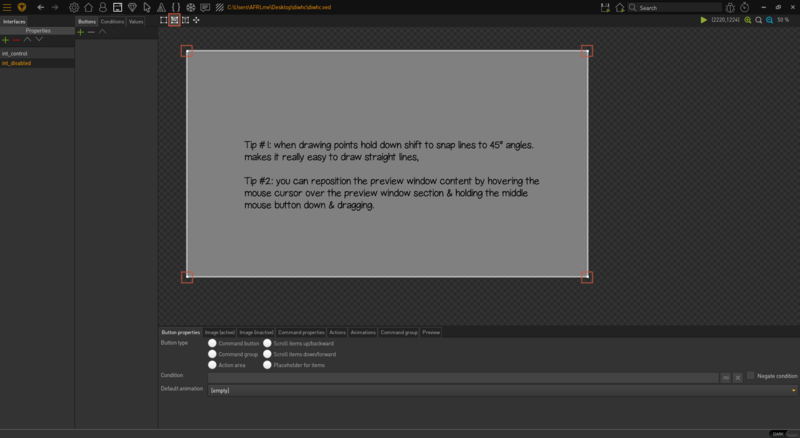The image size is (800, 438).
Task: Click the Condition text field
Action: pos(462,377)
